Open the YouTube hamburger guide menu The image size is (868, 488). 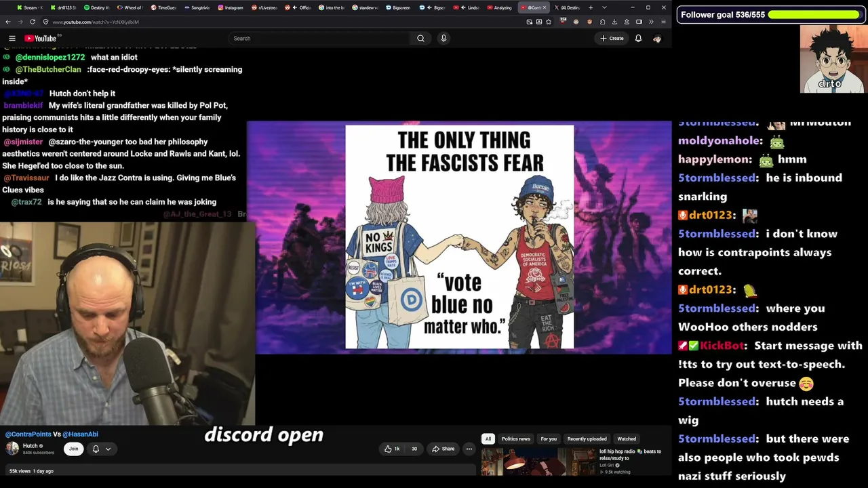pos(12,39)
